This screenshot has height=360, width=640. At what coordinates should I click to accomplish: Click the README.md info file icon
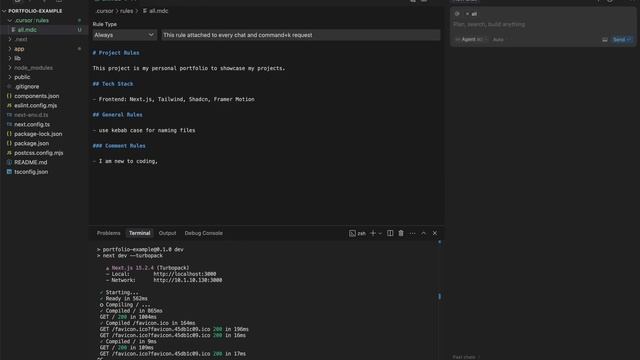[x=9, y=162]
